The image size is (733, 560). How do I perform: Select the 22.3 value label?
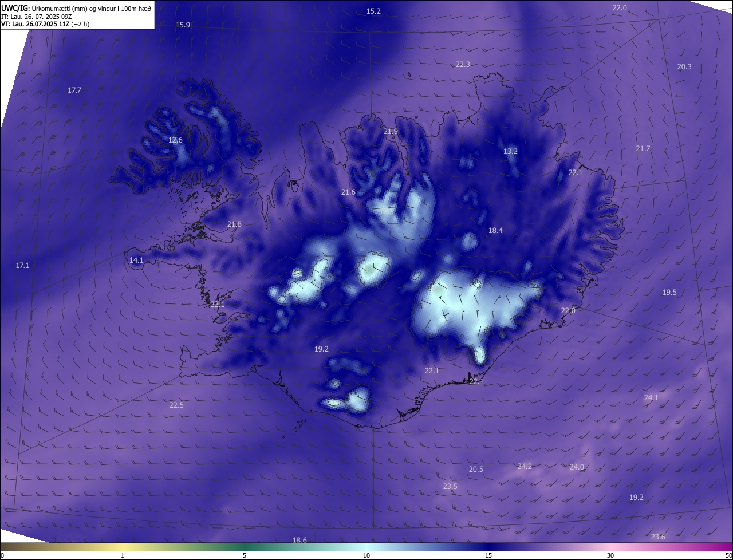pyautogui.click(x=463, y=64)
